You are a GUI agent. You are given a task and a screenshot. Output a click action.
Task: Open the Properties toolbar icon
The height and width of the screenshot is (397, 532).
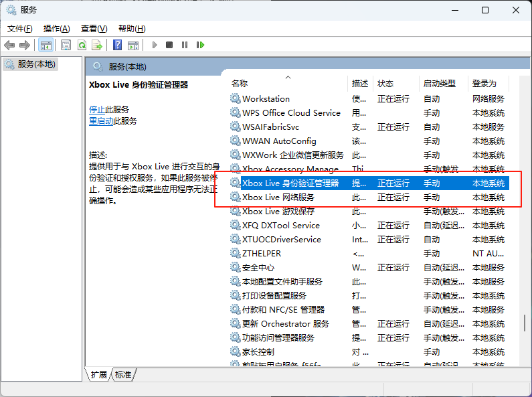66,45
